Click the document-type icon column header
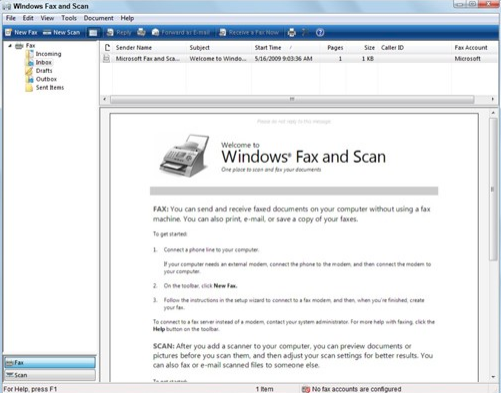The height and width of the screenshot is (393, 501). 107,48
